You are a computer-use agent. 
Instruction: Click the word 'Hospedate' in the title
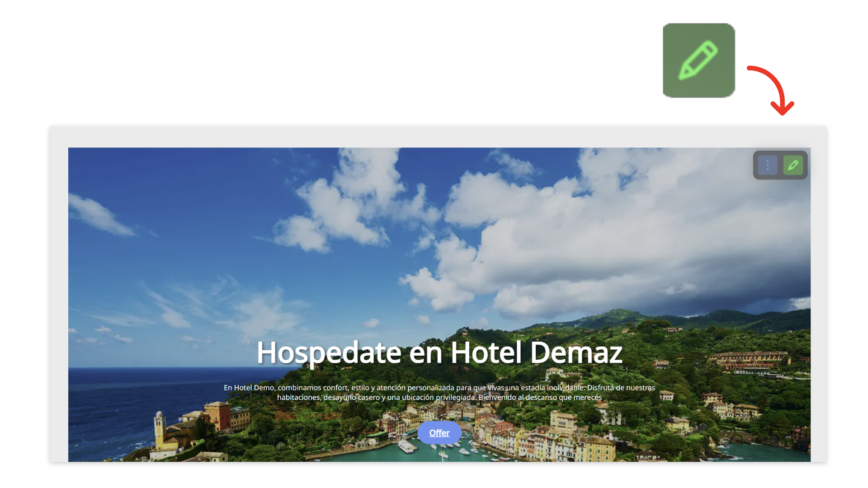(x=329, y=353)
